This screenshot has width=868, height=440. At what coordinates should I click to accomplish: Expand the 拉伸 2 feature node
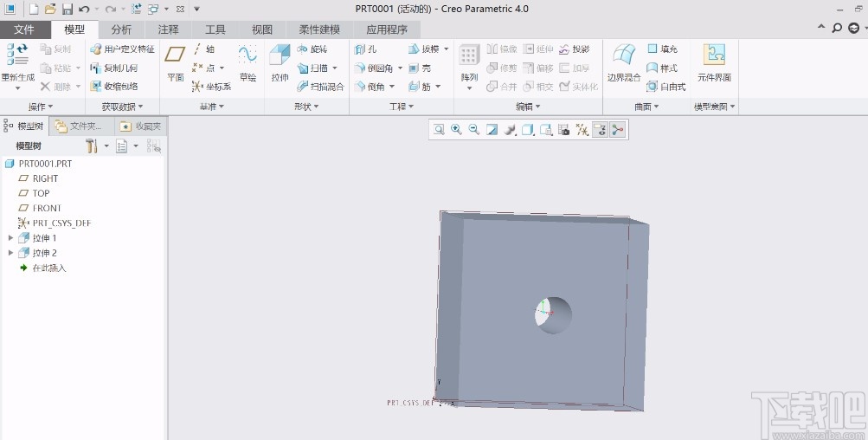(10, 253)
